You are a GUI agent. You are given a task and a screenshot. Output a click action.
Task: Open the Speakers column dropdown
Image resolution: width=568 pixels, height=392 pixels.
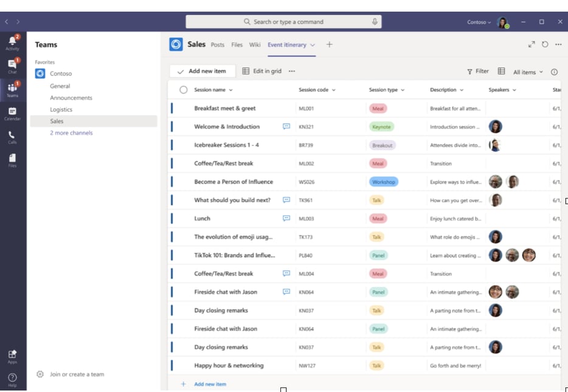[514, 90]
